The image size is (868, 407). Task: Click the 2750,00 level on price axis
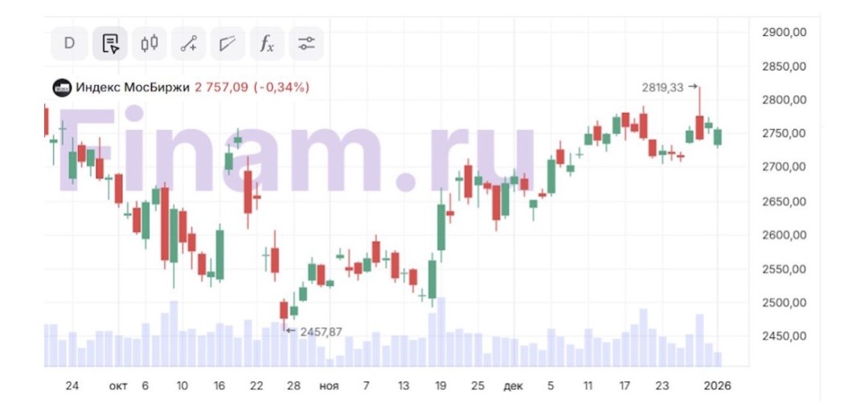pos(783,133)
